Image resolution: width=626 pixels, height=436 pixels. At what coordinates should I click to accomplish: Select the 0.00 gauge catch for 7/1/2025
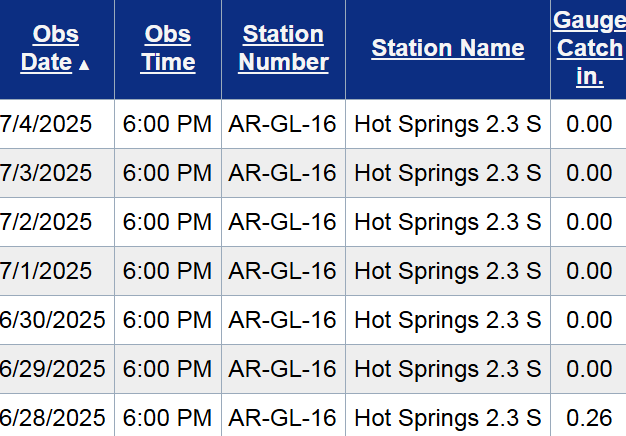[x=589, y=271]
